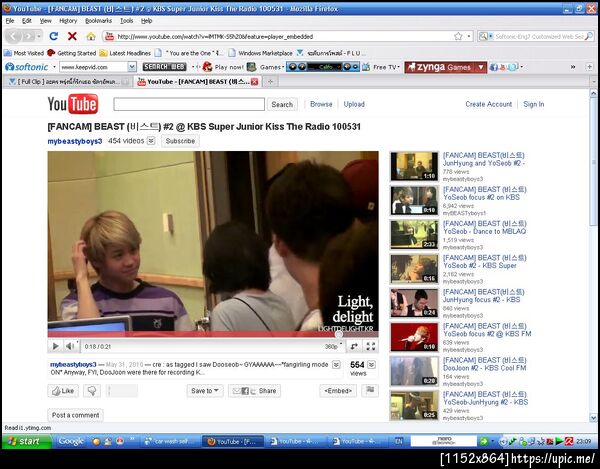Go back with the browser back arrow
Viewport: 600px width, 469px height.
tap(14, 36)
